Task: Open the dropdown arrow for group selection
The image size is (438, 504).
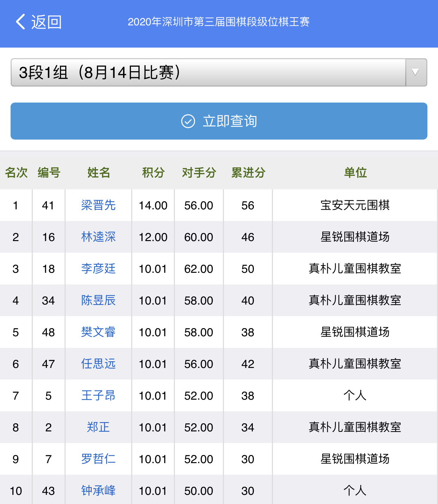Action: pos(416,73)
